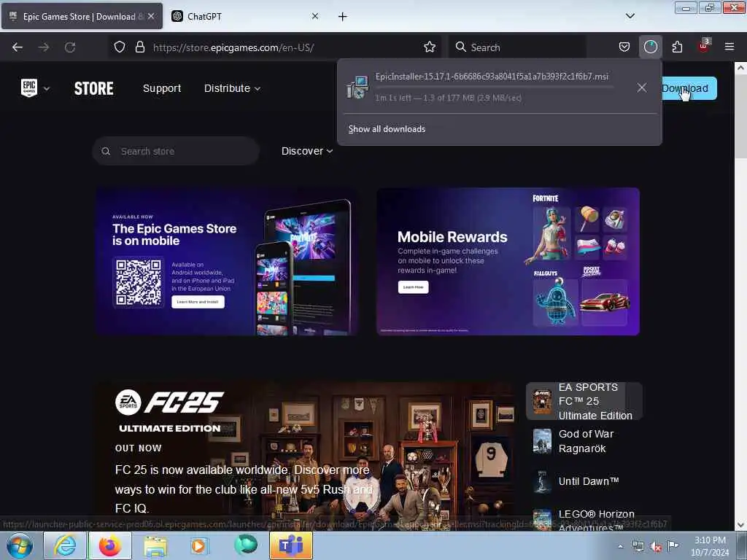The width and height of the screenshot is (747, 560).
Task: Select LEGO Horizon Adventures entry
Action: (584, 520)
